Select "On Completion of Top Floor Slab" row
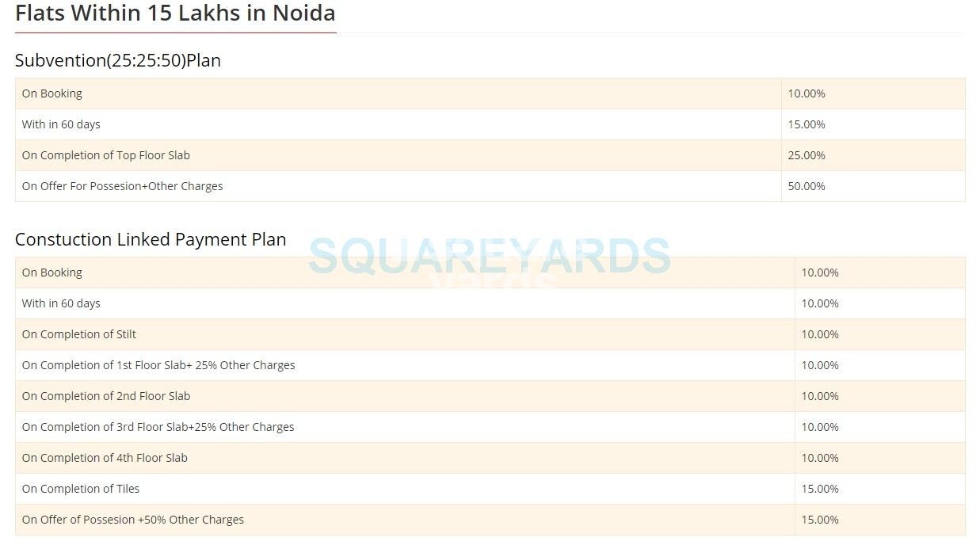 tap(106, 155)
